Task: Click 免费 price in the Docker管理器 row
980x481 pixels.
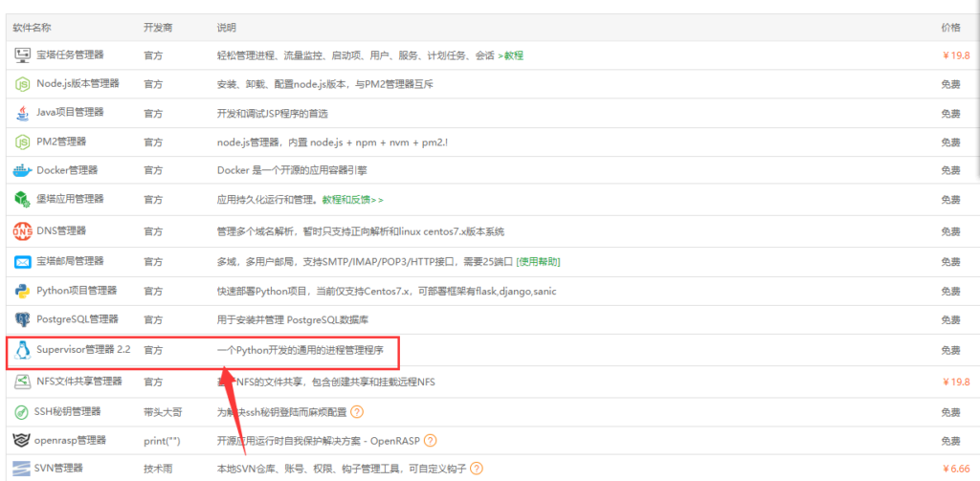Action: pyautogui.click(x=951, y=170)
